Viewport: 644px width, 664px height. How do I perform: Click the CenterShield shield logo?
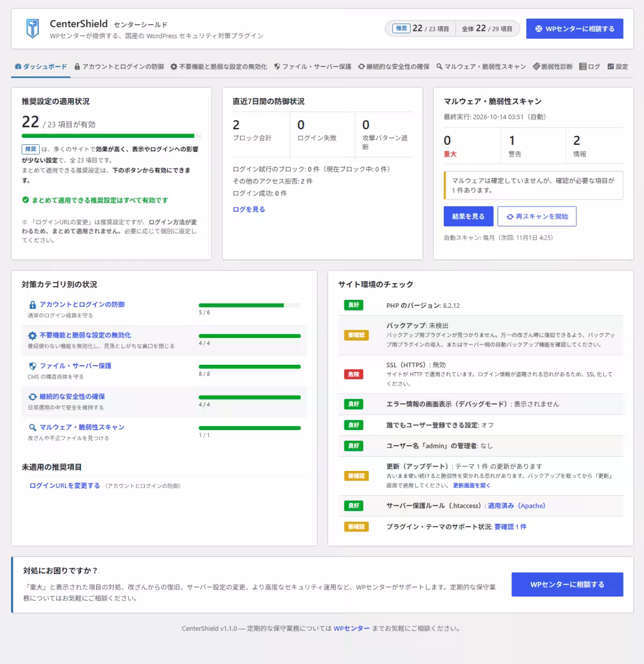(x=33, y=28)
